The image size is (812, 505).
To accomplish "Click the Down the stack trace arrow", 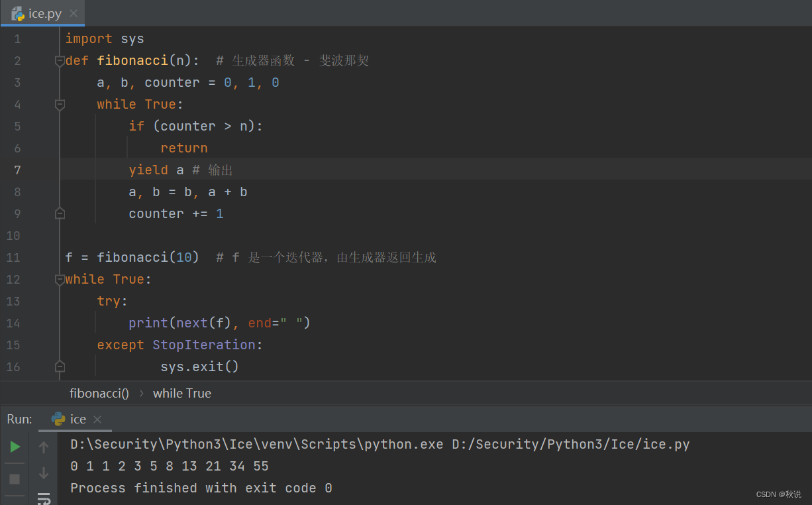I will click(44, 473).
